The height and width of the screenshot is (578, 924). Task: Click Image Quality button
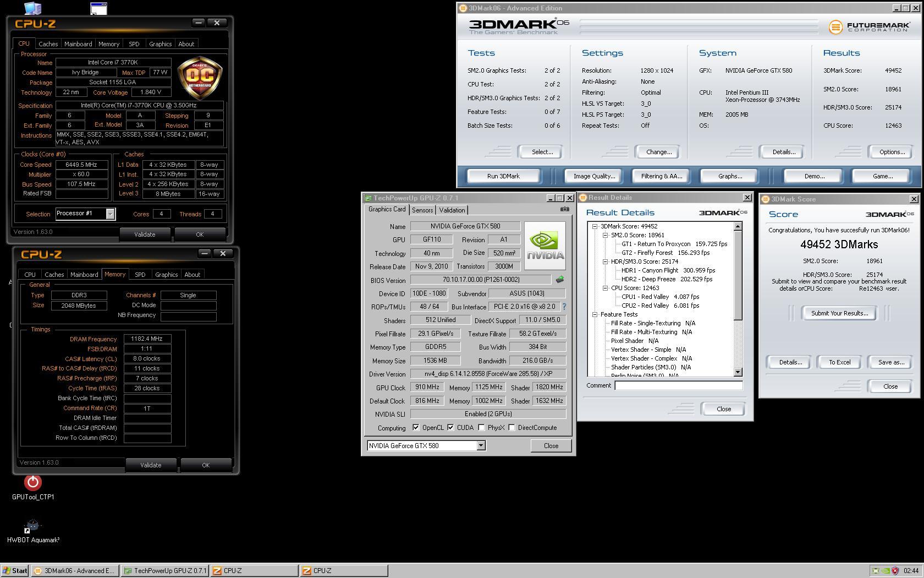pyautogui.click(x=594, y=176)
